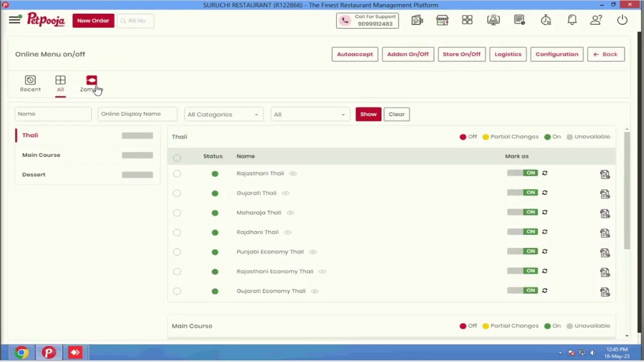This screenshot has width=644, height=362.
Task: Open the timer clock icon in the top bar
Action: [x=546, y=20]
